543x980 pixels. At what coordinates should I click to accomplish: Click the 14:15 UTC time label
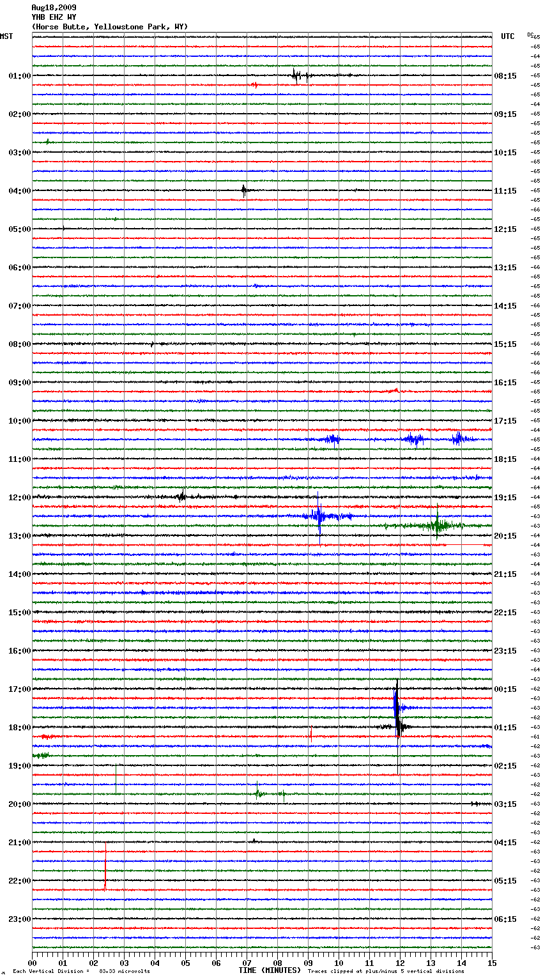coord(505,306)
